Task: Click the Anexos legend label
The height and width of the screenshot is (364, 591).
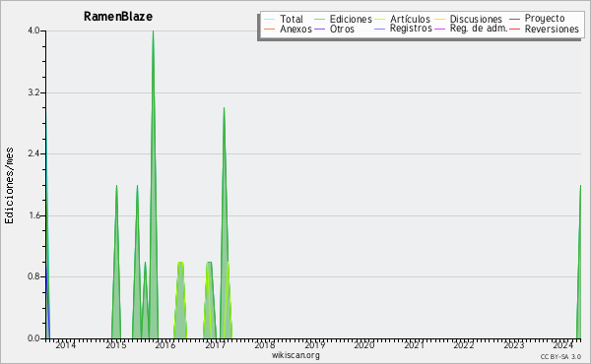Action: click(295, 29)
